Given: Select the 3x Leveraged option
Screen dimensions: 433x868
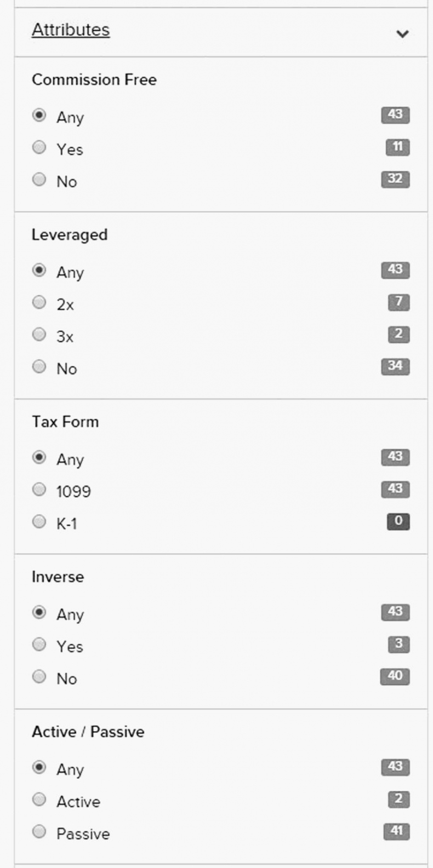Looking at the screenshot, I should coord(39,335).
